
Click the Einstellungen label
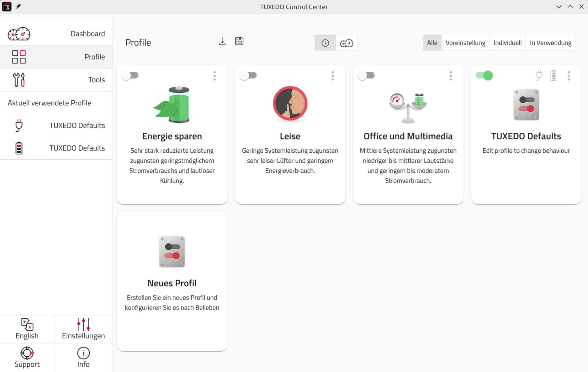click(83, 336)
